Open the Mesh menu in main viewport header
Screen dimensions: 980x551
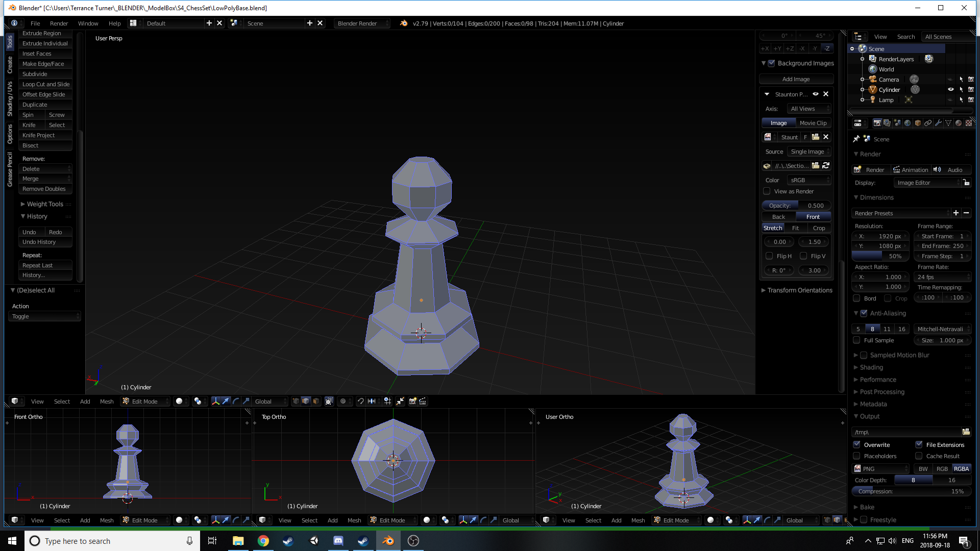107,402
